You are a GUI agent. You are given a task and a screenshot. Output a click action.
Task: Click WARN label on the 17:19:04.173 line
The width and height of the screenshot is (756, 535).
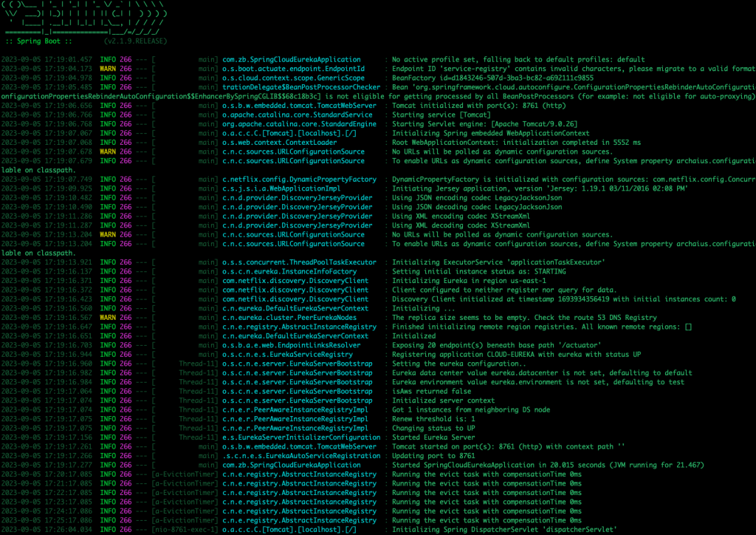(108, 69)
